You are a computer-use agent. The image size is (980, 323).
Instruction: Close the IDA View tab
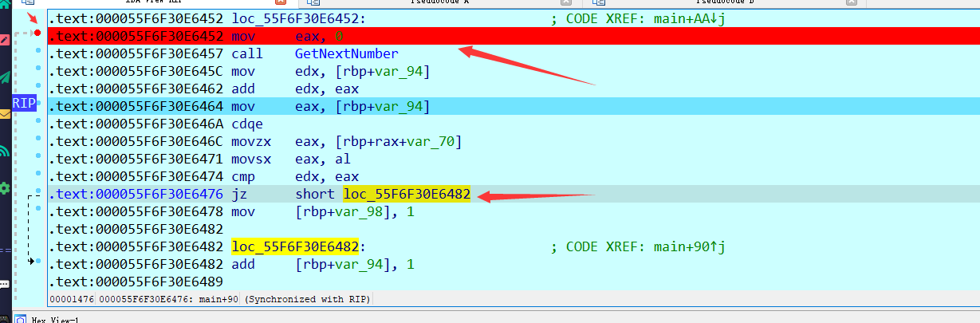(293, 3)
